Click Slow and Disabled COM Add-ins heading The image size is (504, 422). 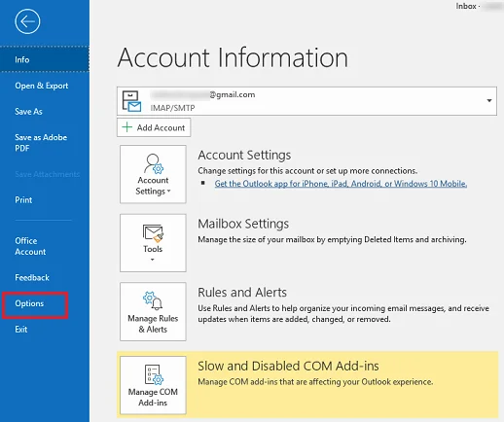point(288,366)
